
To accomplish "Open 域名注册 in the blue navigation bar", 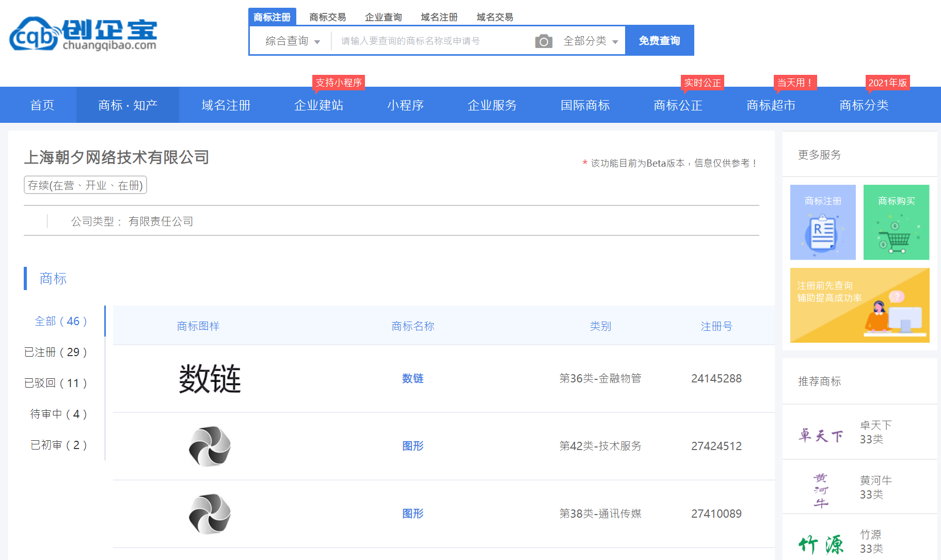I will [x=226, y=105].
